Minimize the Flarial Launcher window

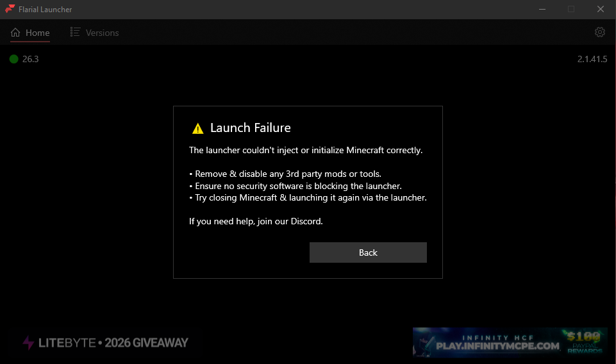pos(542,9)
